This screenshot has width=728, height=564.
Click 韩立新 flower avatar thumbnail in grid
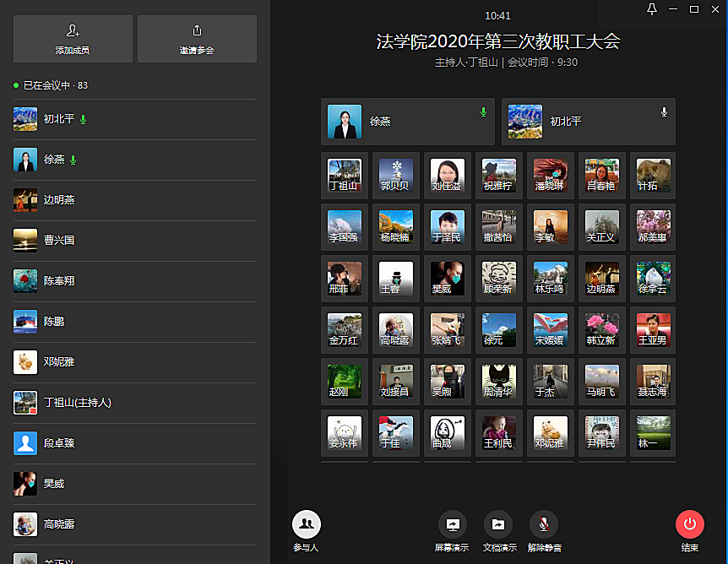pyautogui.click(x=601, y=330)
